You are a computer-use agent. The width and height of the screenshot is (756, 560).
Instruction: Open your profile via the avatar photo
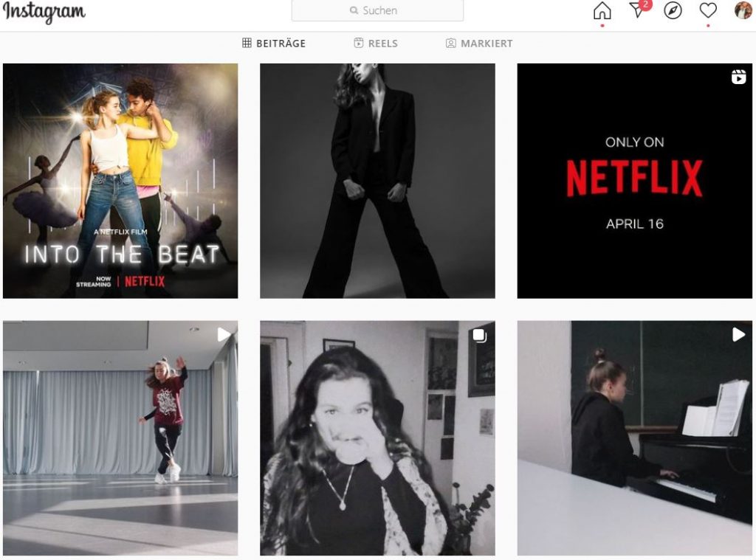(x=743, y=10)
